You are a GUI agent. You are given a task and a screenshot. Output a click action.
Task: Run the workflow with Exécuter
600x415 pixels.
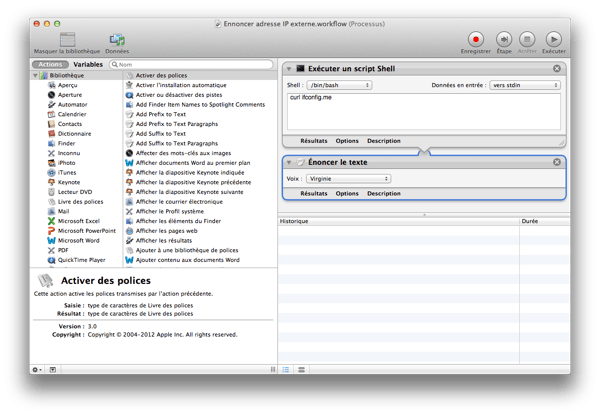pyautogui.click(x=553, y=40)
